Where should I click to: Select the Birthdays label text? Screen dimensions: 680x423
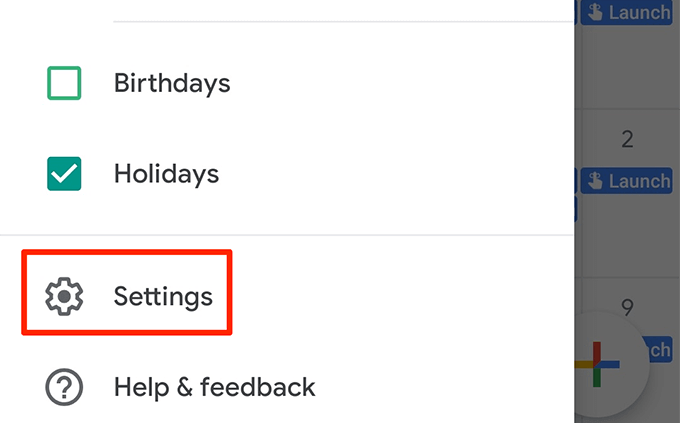[x=172, y=83]
